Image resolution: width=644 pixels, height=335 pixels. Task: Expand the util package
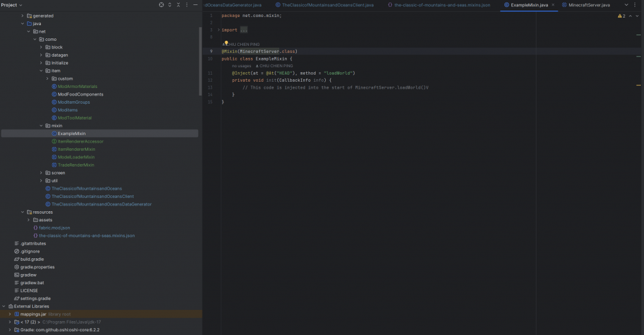pos(41,180)
